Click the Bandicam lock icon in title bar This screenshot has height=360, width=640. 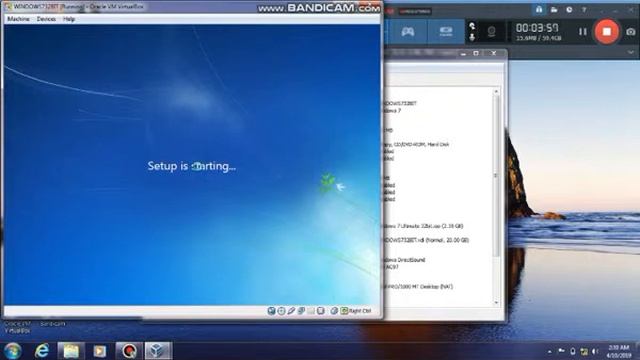click(539, 9)
